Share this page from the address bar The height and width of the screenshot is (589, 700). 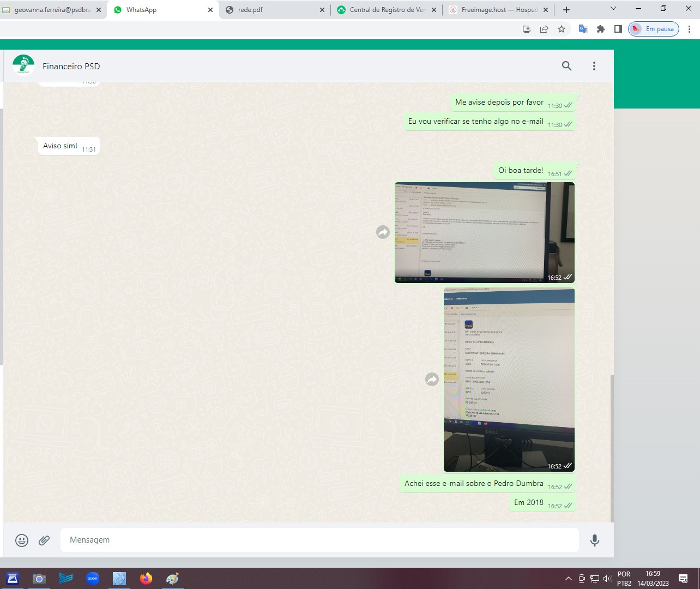click(x=544, y=29)
